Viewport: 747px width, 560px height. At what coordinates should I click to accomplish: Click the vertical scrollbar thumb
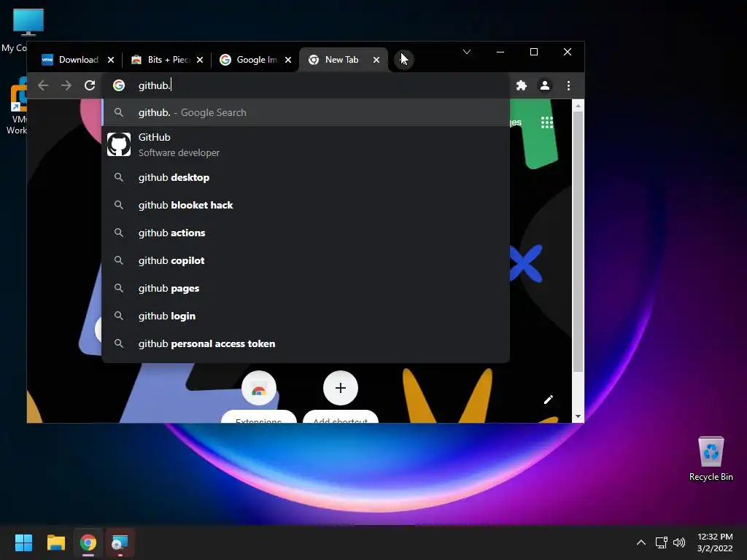pos(578,242)
